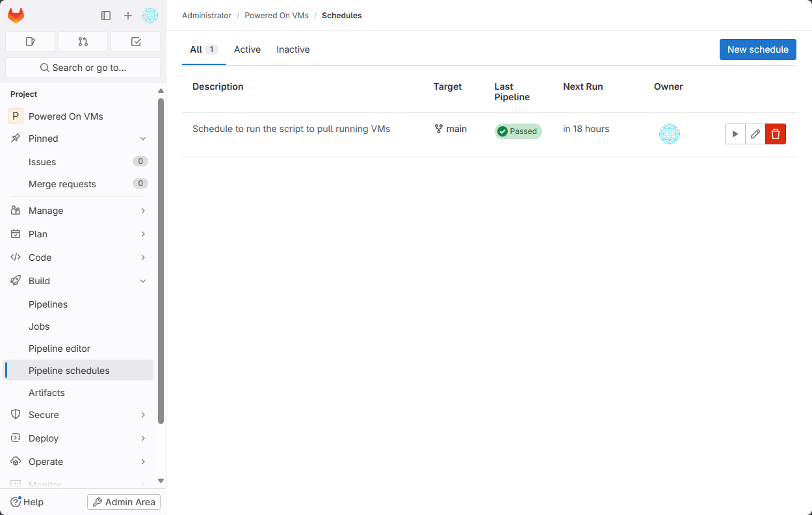Toggle the sidebar collapse icon
The height and width of the screenshot is (515, 812).
tap(106, 16)
